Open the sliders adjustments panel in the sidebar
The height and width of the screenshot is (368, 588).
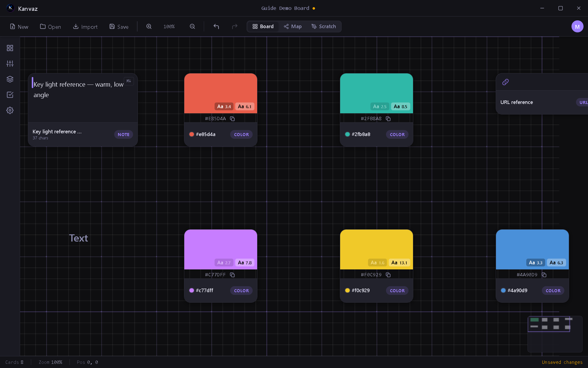tap(10, 64)
